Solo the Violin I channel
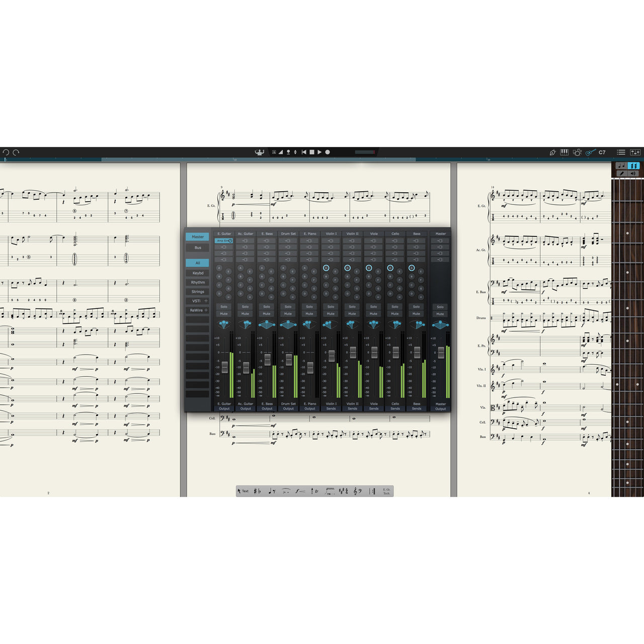 (x=331, y=306)
